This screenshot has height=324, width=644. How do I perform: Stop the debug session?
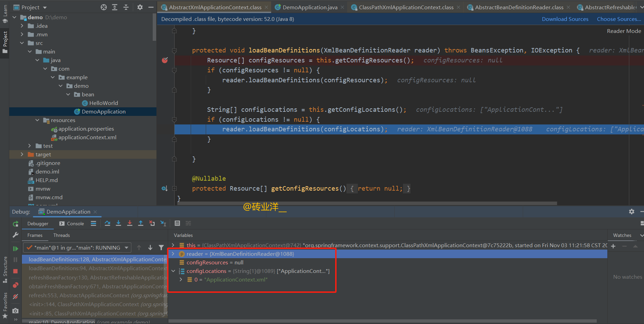click(15, 271)
